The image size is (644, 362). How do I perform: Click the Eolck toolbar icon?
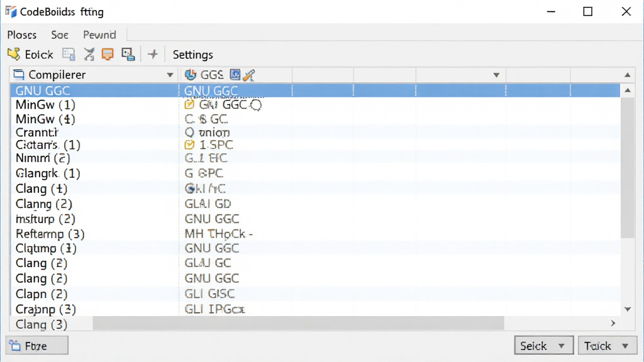click(14, 54)
